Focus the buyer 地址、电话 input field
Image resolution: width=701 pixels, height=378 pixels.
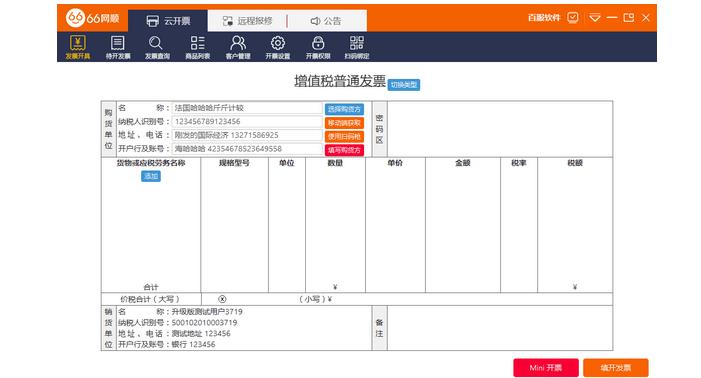coord(247,135)
